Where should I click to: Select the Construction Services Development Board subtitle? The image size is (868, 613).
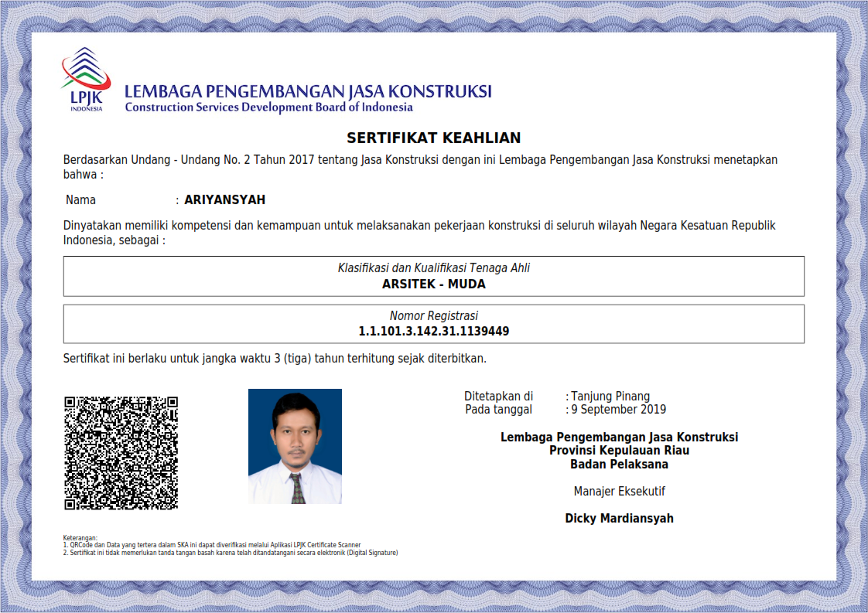coord(268,107)
